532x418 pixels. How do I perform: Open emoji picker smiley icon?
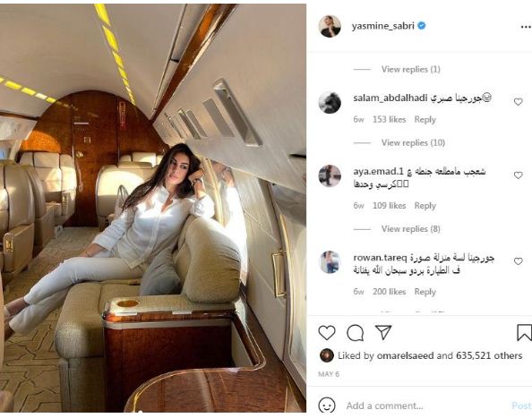click(327, 405)
